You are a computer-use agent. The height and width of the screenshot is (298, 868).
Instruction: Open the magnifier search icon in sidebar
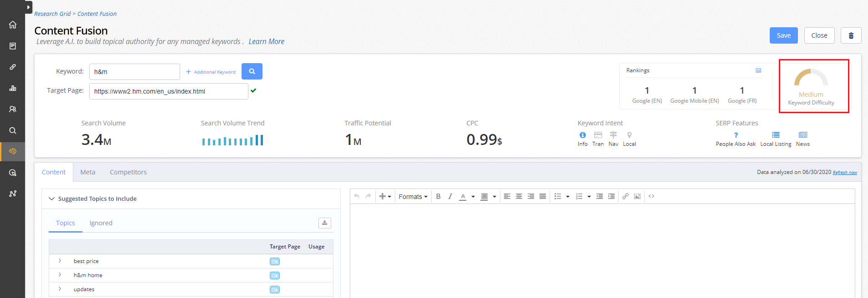(x=13, y=130)
